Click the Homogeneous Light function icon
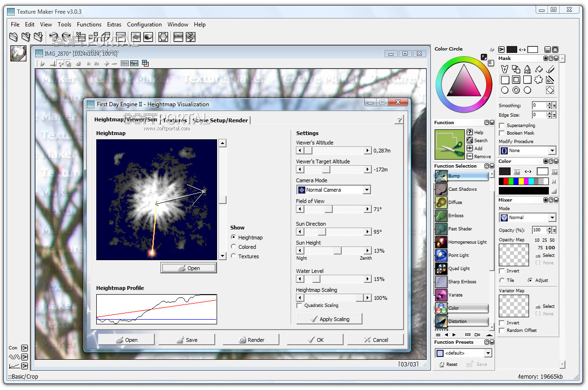The width and height of the screenshot is (588, 390). (441, 242)
